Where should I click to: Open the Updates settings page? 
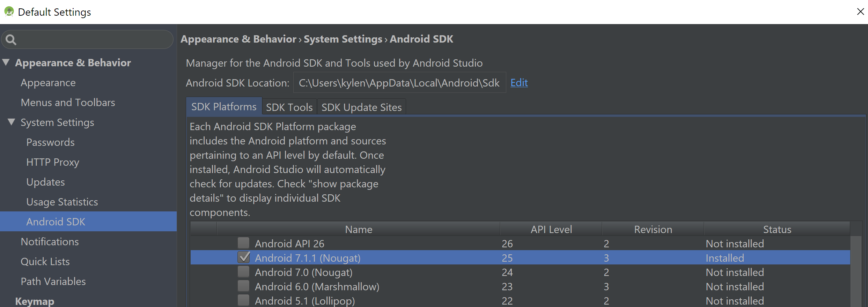click(x=46, y=182)
